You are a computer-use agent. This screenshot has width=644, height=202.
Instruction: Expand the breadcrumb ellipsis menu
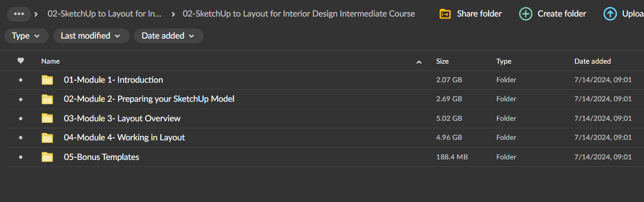[20, 14]
